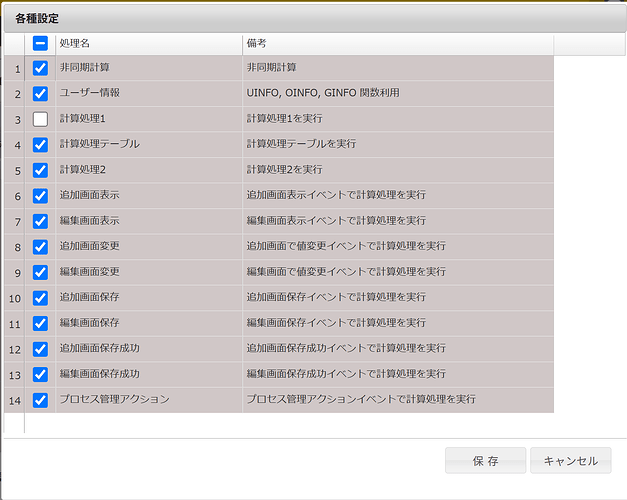Select the UINFO, OINFO, GINFO remark cell

pyautogui.click(x=397, y=94)
